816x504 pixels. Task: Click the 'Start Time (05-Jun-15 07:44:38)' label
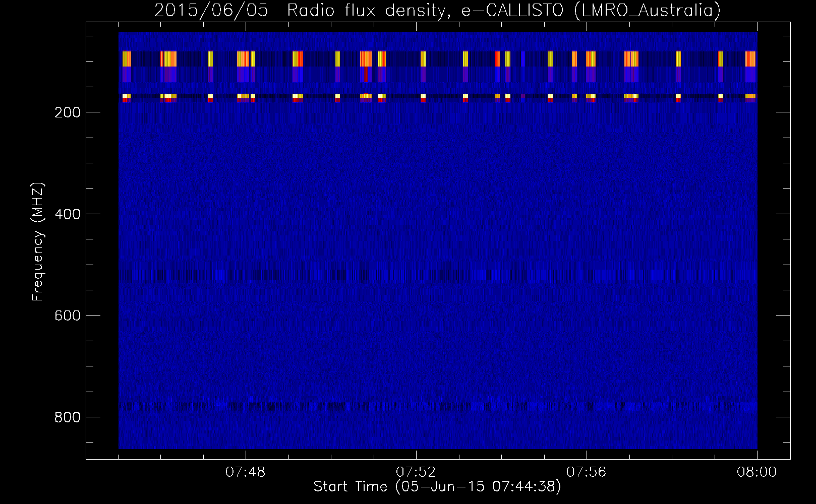click(x=437, y=487)
